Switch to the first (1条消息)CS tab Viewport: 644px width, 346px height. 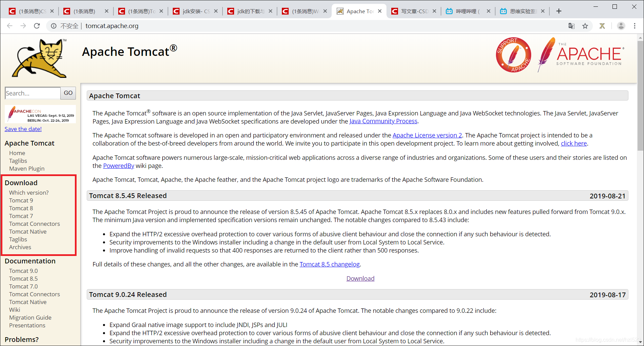click(x=31, y=11)
